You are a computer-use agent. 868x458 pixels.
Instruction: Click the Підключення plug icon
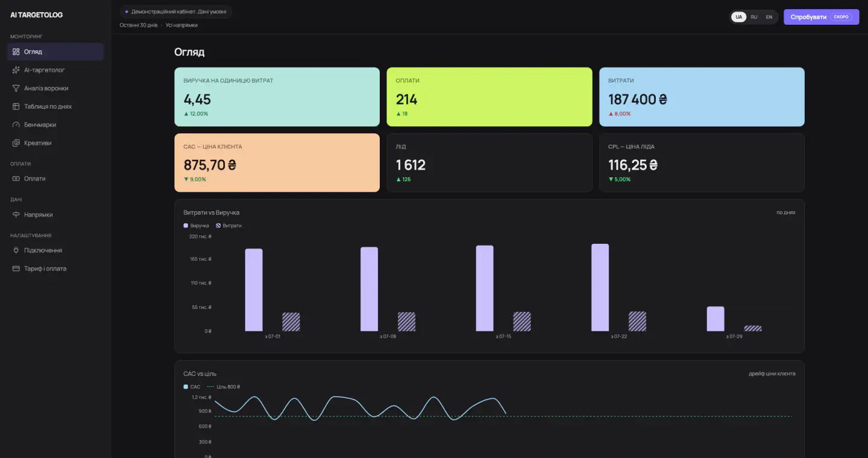click(16, 250)
